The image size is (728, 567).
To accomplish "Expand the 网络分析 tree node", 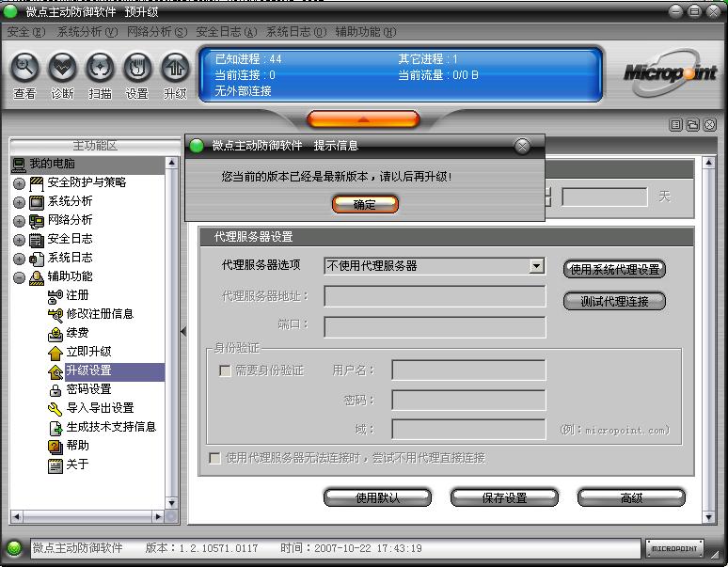I will point(19,221).
